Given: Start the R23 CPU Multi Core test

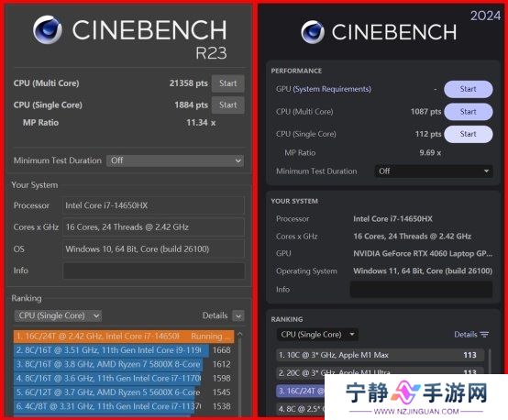Looking at the screenshot, I should [227, 83].
